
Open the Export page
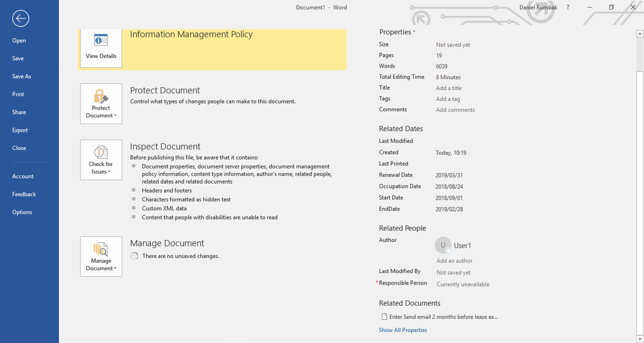[20, 130]
